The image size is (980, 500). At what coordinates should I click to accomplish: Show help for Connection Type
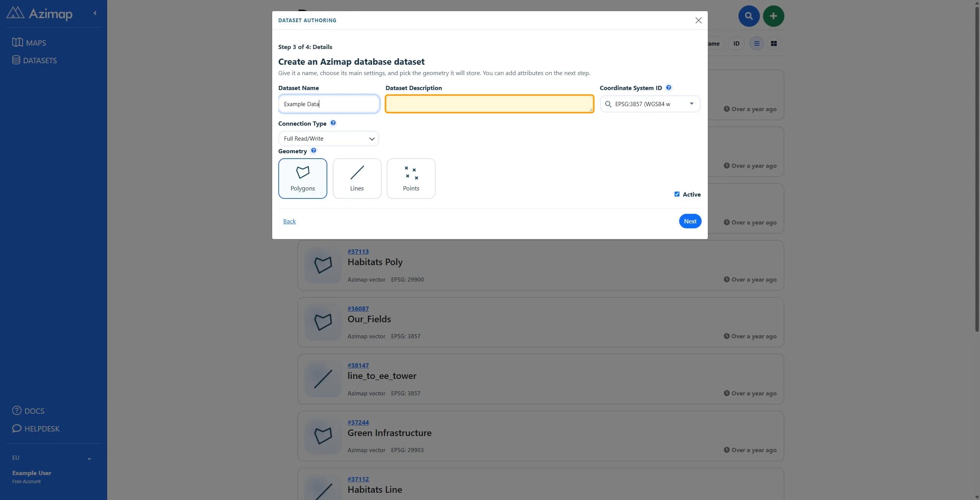(333, 123)
